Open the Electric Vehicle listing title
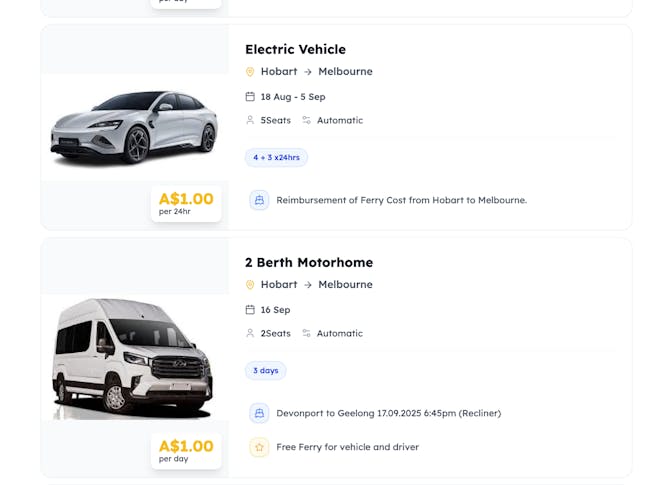This screenshot has width=672, height=485. pyautogui.click(x=295, y=49)
